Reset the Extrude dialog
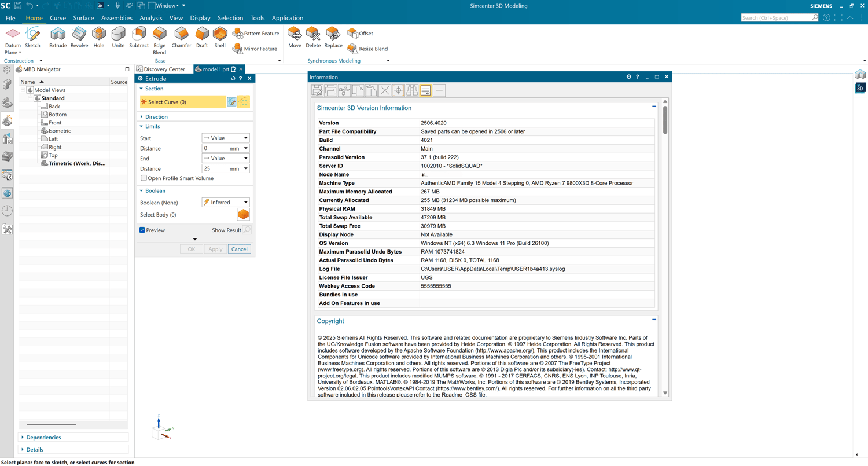 pyautogui.click(x=233, y=79)
